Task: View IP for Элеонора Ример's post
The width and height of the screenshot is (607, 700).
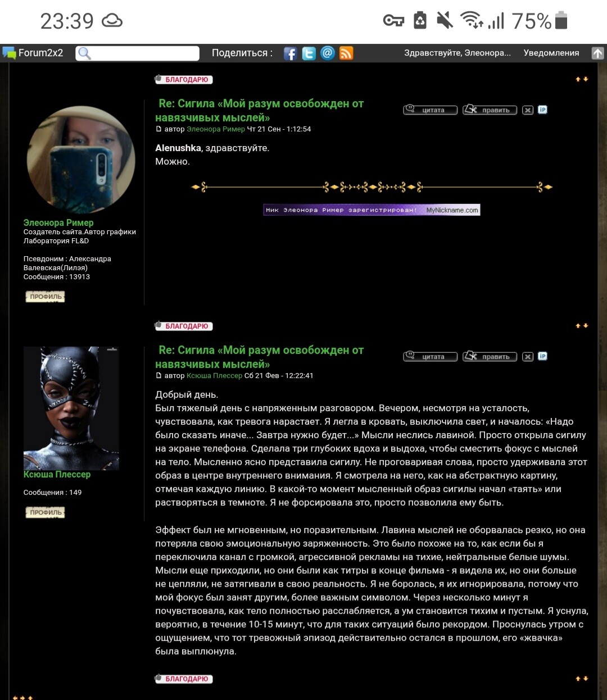Action: click(541, 110)
